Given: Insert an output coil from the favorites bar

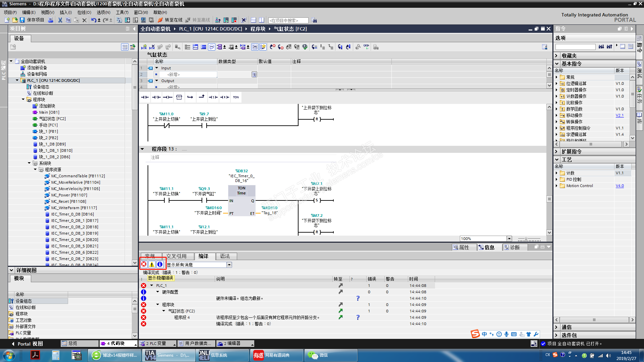Looking at the screenshot, I should click(x=168, y=97).
